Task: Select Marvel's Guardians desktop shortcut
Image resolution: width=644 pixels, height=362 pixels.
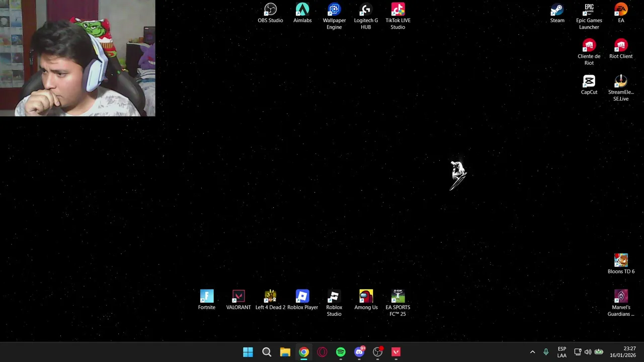Action: (x=621, y=303)
